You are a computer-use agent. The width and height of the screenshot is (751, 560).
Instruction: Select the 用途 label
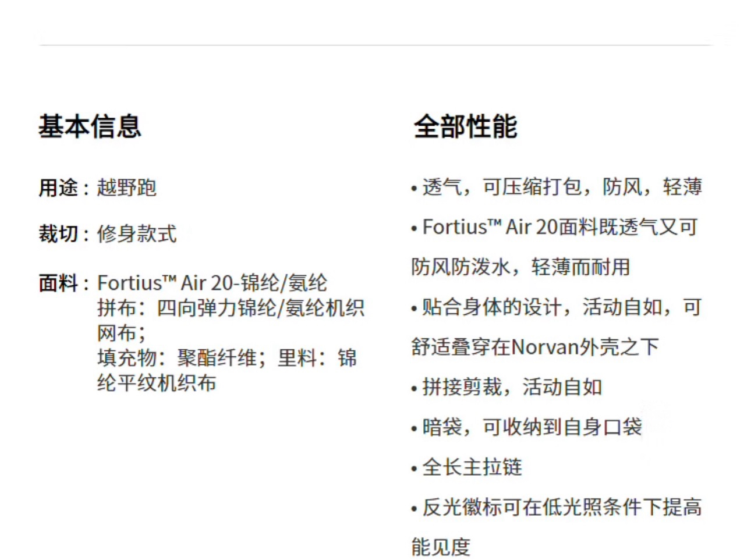pyautogui.click(x=58, y=188)
